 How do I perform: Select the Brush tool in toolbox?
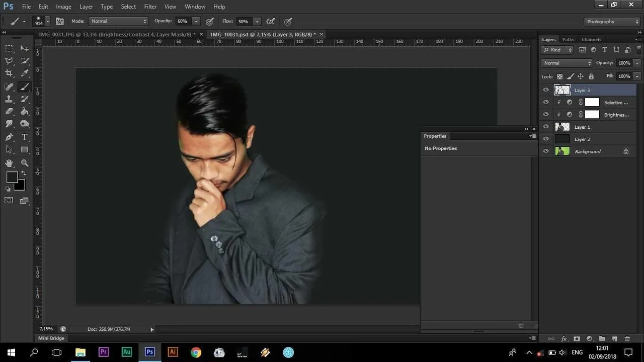tap(25, 86)
